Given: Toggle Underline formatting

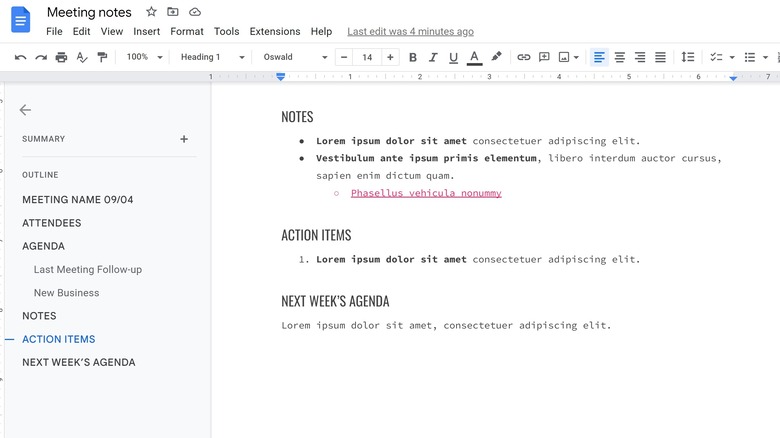Looking at the screenshot, I should pyautogui.click(x=453, y=58).
